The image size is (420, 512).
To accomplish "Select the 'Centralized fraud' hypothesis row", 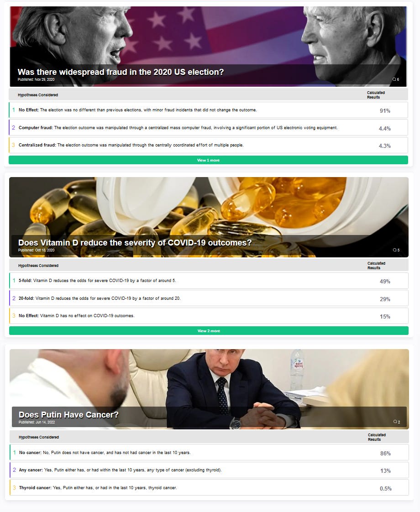I will pos(208,145).
